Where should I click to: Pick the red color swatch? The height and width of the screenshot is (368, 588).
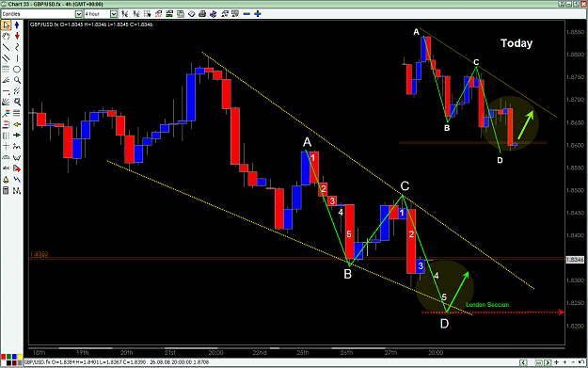point(4,357)
